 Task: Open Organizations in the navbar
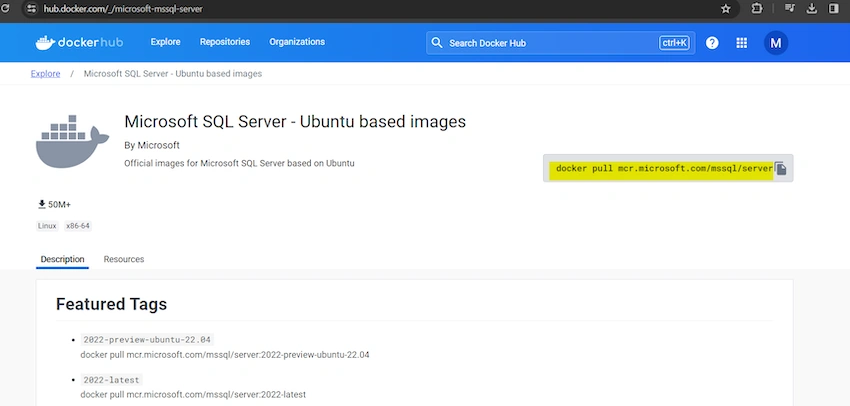(297, 42)
